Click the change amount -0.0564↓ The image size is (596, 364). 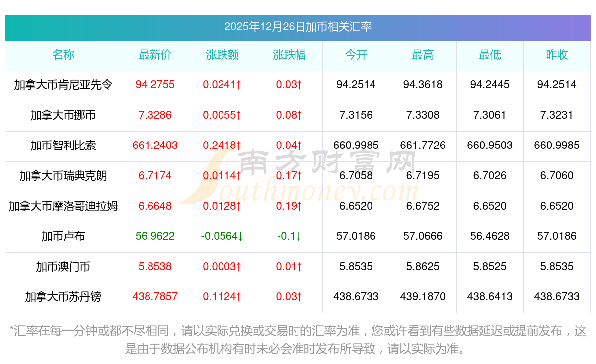(x=222, y=236)
